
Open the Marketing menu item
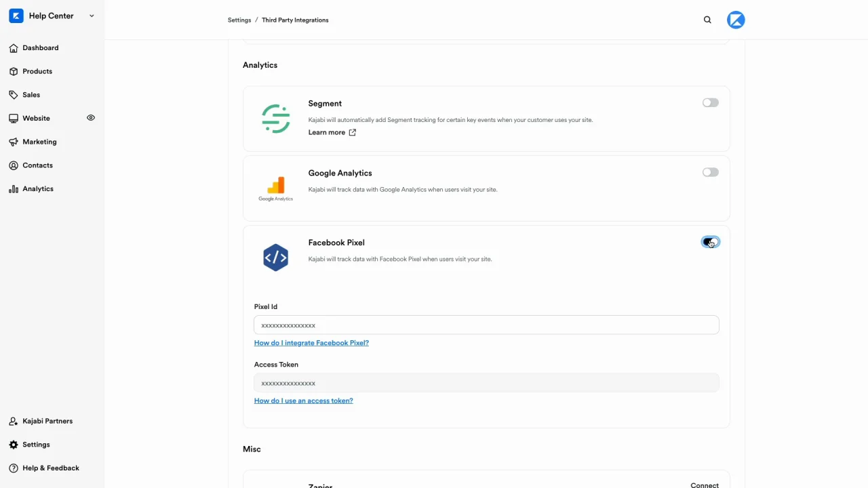point(39,142)
